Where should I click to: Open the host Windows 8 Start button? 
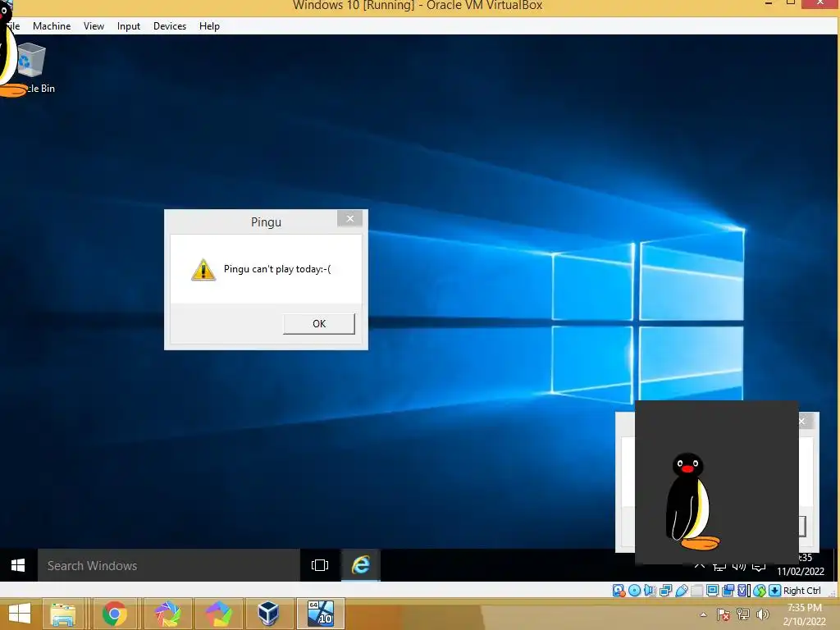(x=20, y=614)
